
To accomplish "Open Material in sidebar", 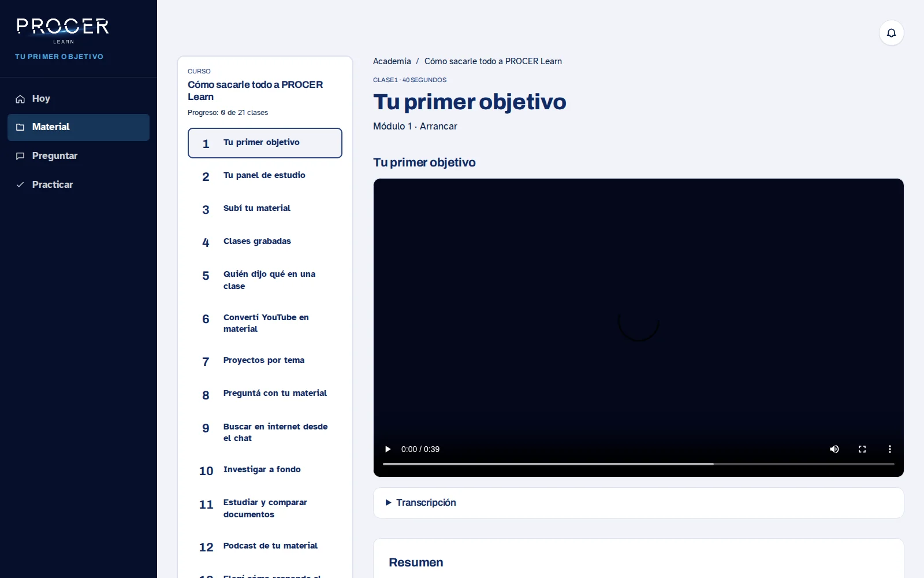I will click(x=79, y=127).
